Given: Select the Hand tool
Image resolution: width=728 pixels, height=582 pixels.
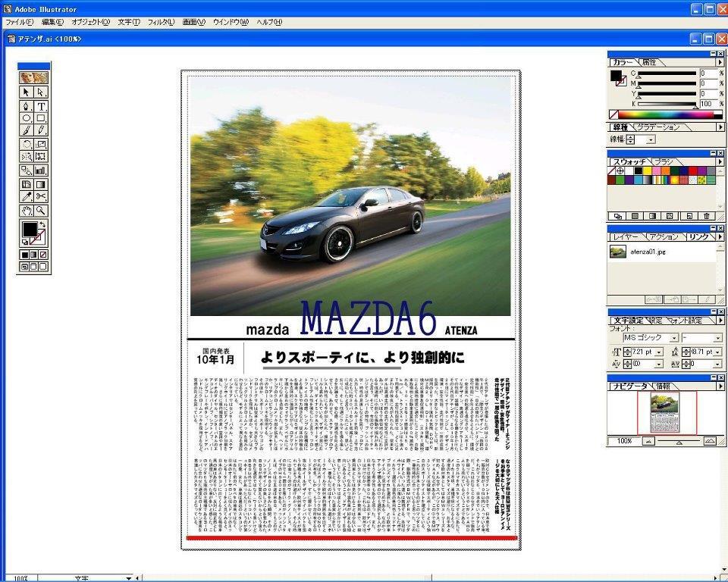Looking at the screenshot, I should pos(27,211).
